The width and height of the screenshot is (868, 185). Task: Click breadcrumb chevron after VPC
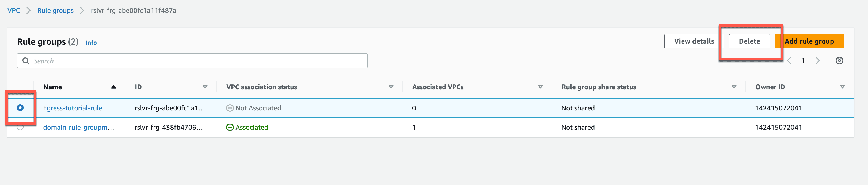29,10
